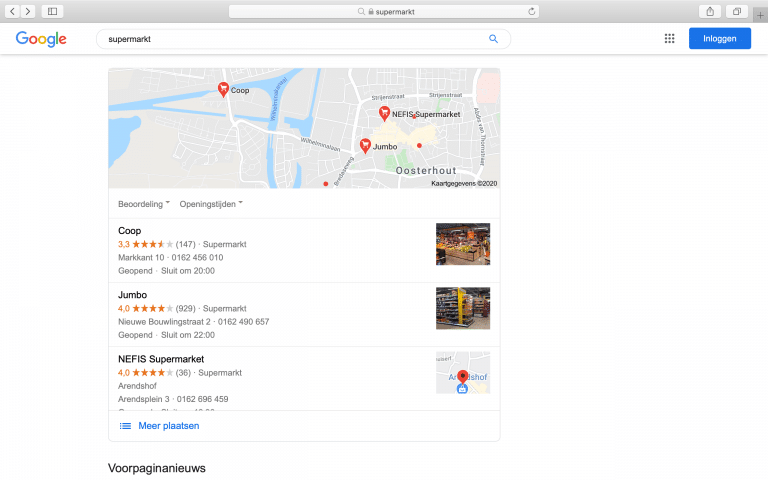768x480 pixels.
Task: Click the Google logo
Action: (41, 39)
